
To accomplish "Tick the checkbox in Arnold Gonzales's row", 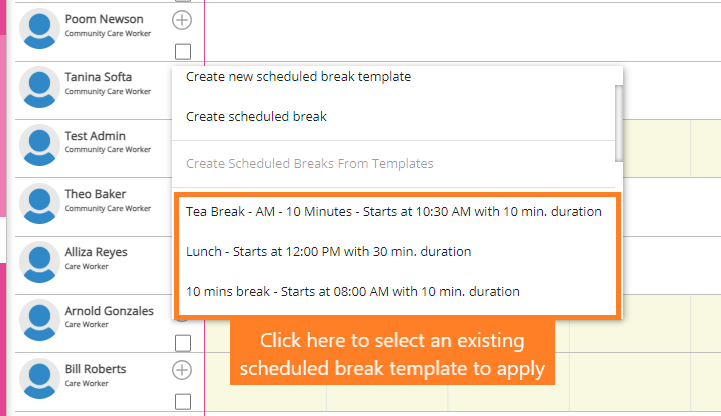I will click(183, 343).
